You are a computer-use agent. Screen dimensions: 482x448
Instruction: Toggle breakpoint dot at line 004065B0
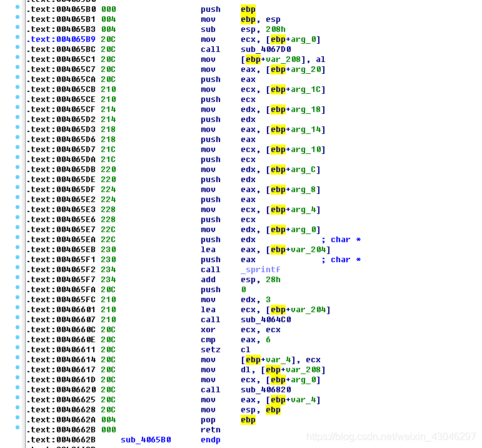pos(18,7)
